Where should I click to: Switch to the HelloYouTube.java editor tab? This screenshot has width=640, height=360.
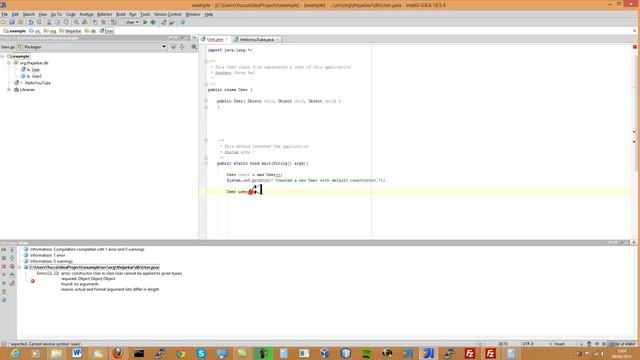click(x=256, y=40)
